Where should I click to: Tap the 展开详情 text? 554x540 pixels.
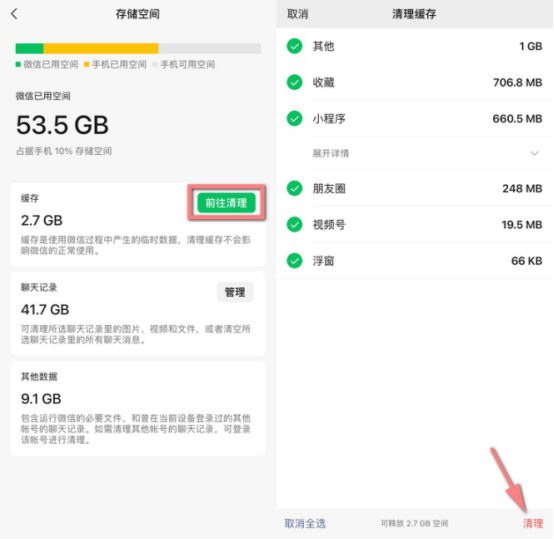330,153
